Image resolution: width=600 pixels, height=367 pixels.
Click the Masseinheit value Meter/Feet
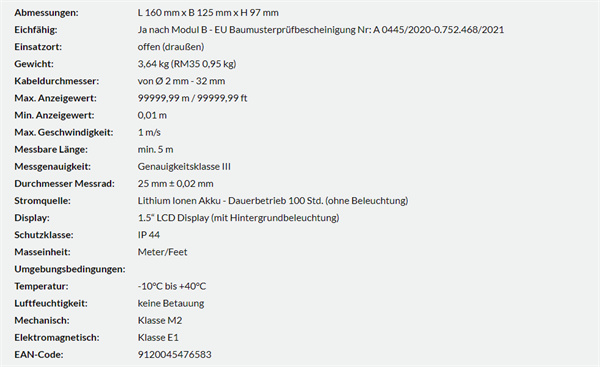(162, 252)
